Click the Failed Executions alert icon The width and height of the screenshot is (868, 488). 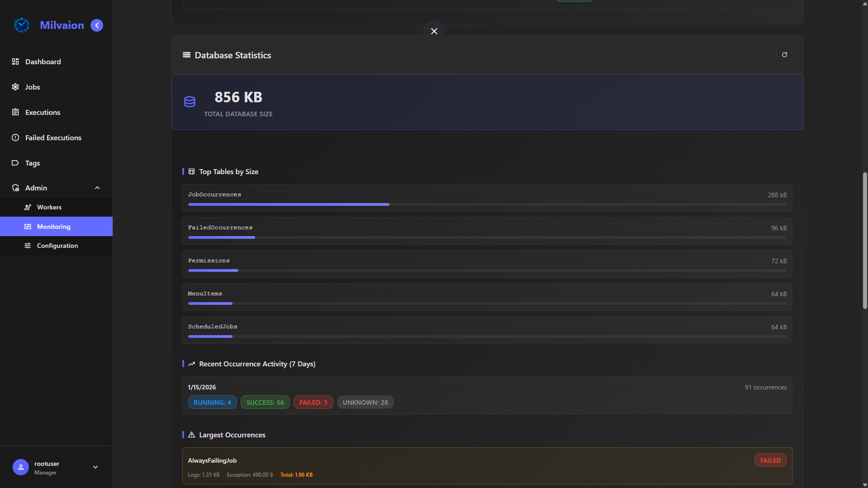click(x=15, y=137)
